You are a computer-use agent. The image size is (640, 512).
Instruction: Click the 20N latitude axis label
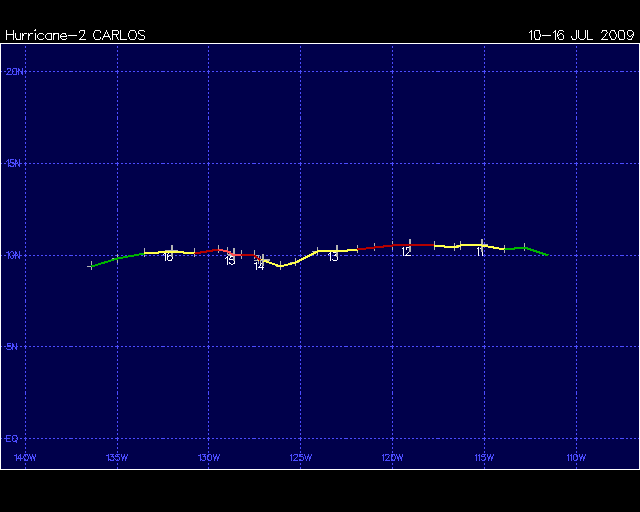14,72
